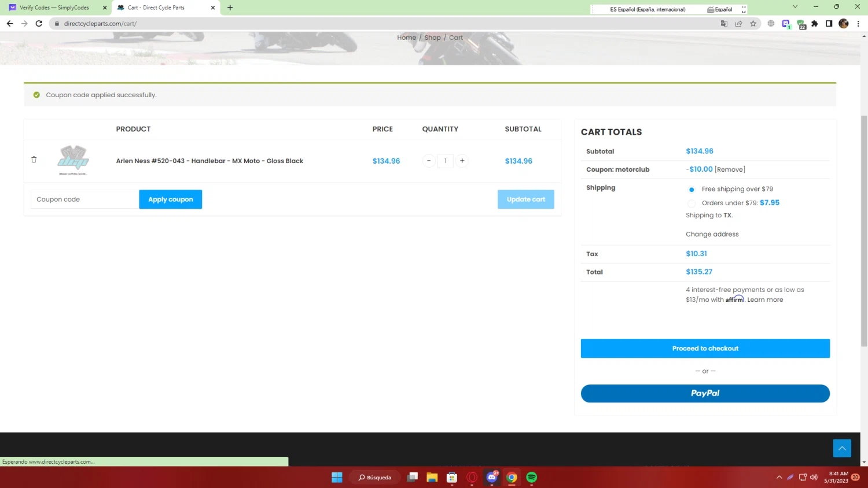The width and height of the screenshot is (868, 488).
Task: Open the volume control in tray
Action: click(814, 477)
